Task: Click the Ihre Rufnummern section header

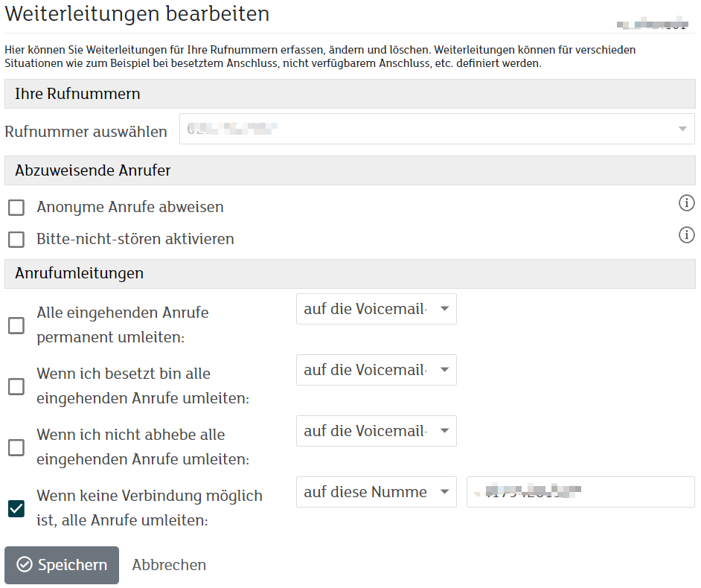Action: tap(77, 95)
